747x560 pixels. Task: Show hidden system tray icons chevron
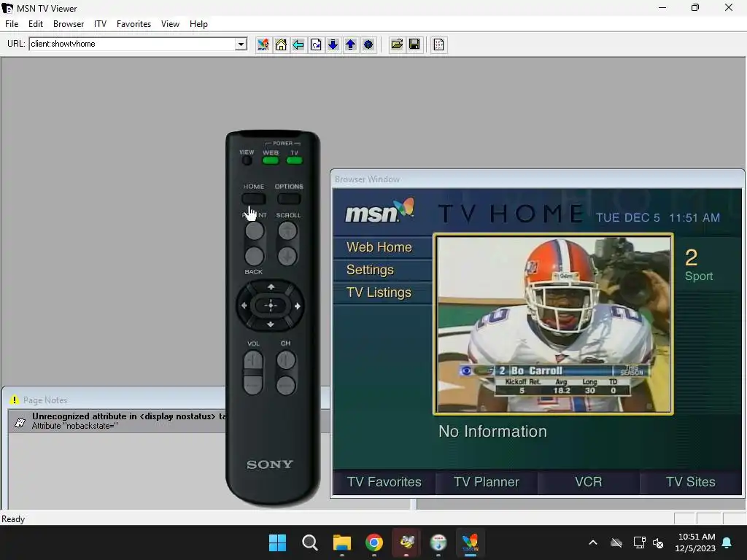(x=593, y=542)
